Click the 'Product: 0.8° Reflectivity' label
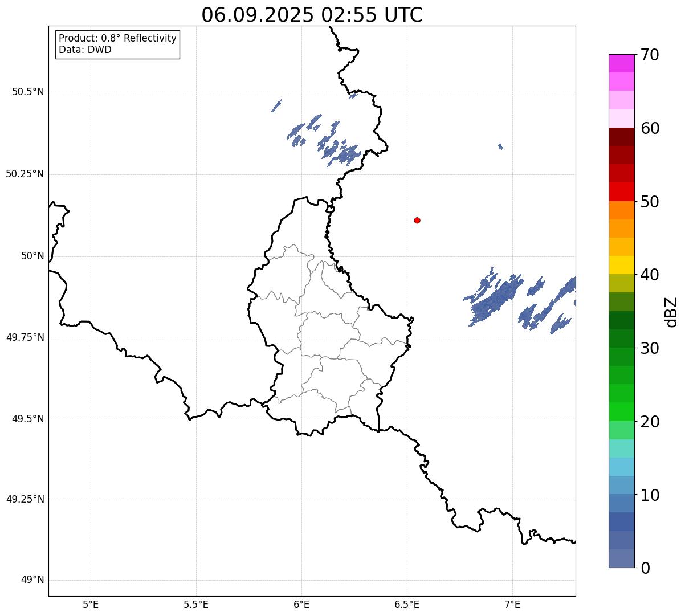 [x=118, y=38]
